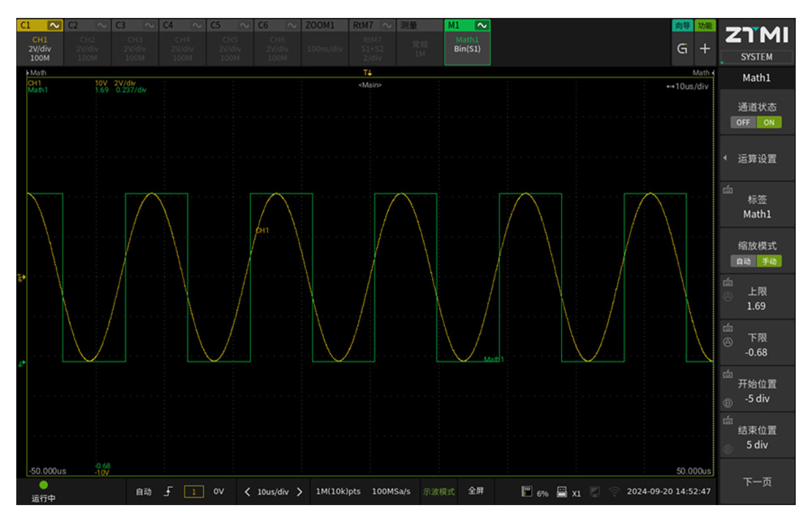Image resolution: width=812 pixels, height=523 pixels.
Task: Click the 0V trigger level value
Action: click(x=218, y=491)
